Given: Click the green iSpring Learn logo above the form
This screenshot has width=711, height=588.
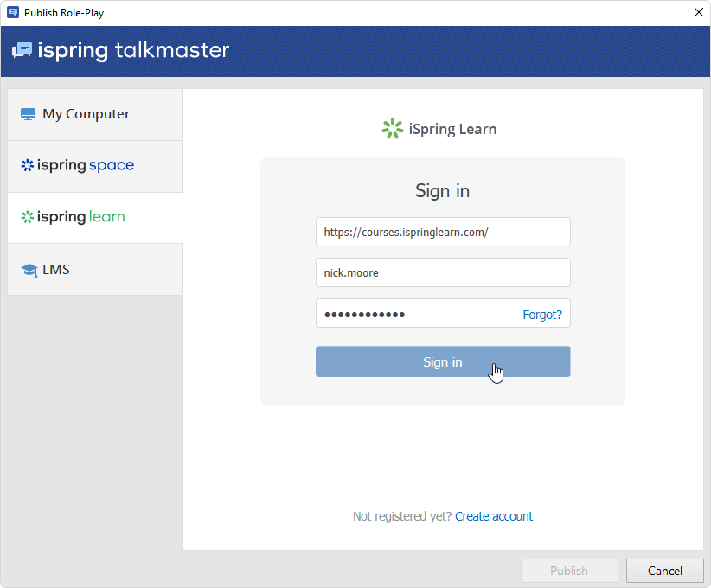Looking at the screenshot, I should pyautogui.click(x=393, y=129).
